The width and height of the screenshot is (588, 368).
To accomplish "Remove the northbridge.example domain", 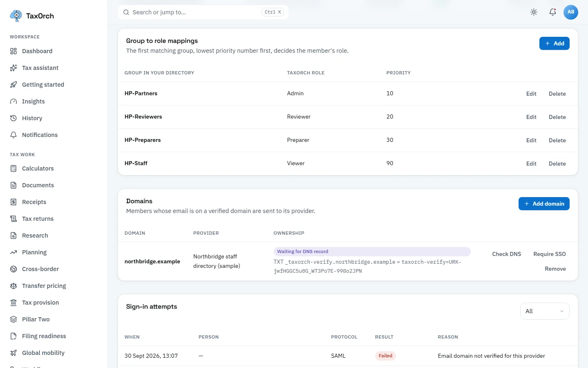I will click(555, 269).
